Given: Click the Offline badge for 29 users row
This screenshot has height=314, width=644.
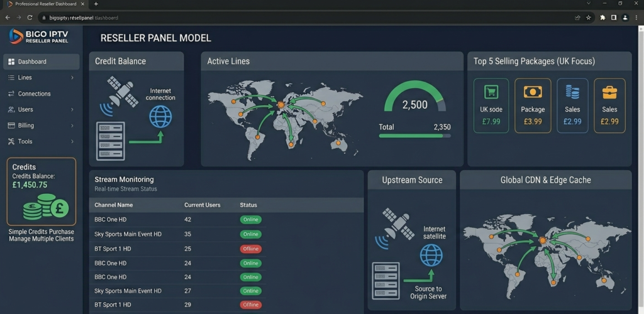Looking at the screenshot, I should click(x=250, y=305).
